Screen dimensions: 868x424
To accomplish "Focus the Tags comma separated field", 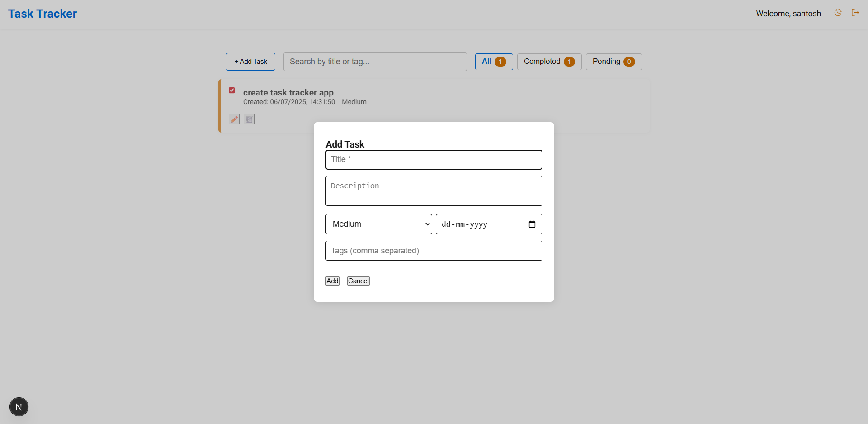I will [x=434, y=251].
